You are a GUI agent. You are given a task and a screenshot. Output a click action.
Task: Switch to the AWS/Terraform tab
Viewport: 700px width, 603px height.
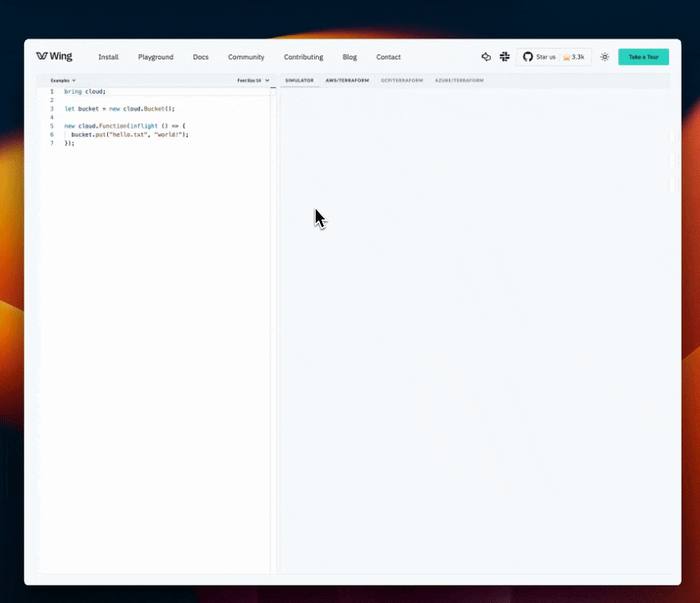347,80
